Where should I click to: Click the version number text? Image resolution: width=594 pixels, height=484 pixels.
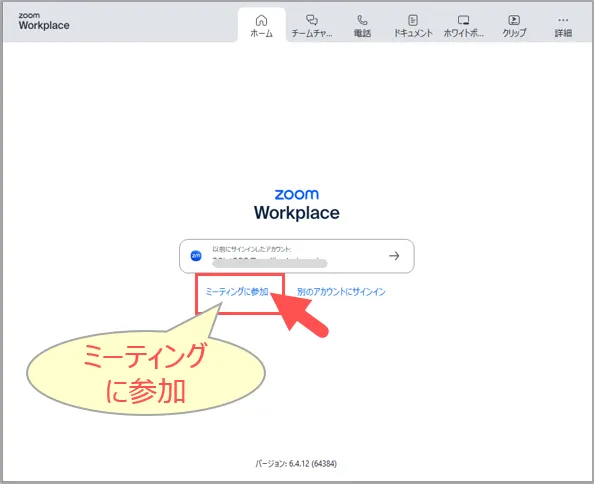[x=296, y=464]
